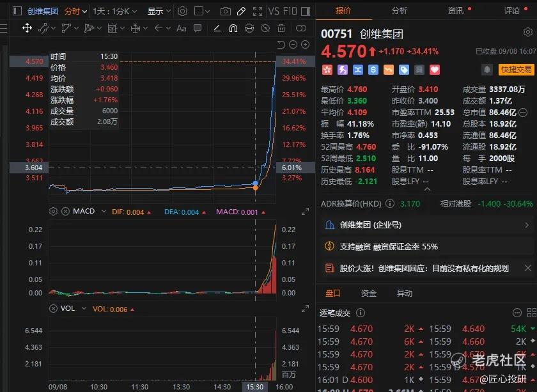Open chart settings gear in top toolbar
This screenshot has width=537, height=392.
tap(183, 12)
